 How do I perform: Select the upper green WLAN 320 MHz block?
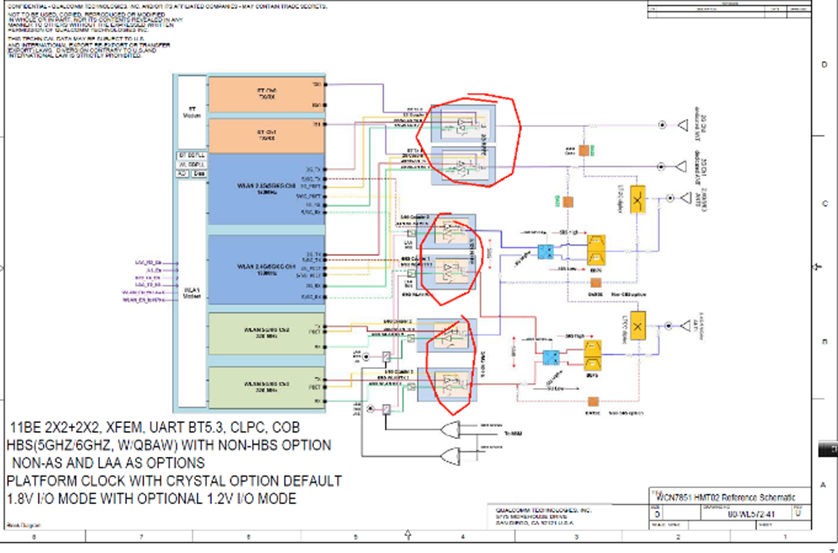coord(266,333)
